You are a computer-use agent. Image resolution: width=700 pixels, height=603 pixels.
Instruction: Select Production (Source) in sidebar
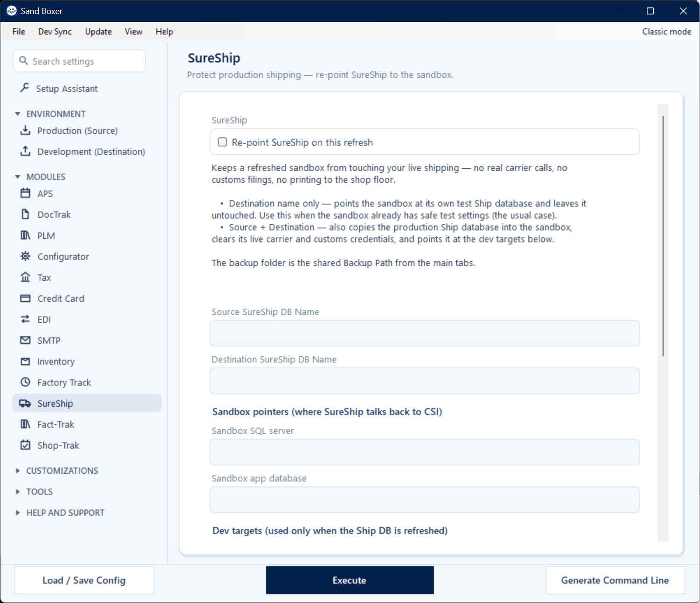pos(77,131)
